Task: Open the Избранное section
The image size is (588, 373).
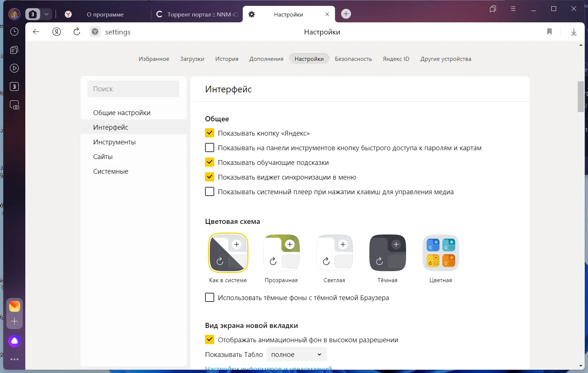Action: coord(154,59)
